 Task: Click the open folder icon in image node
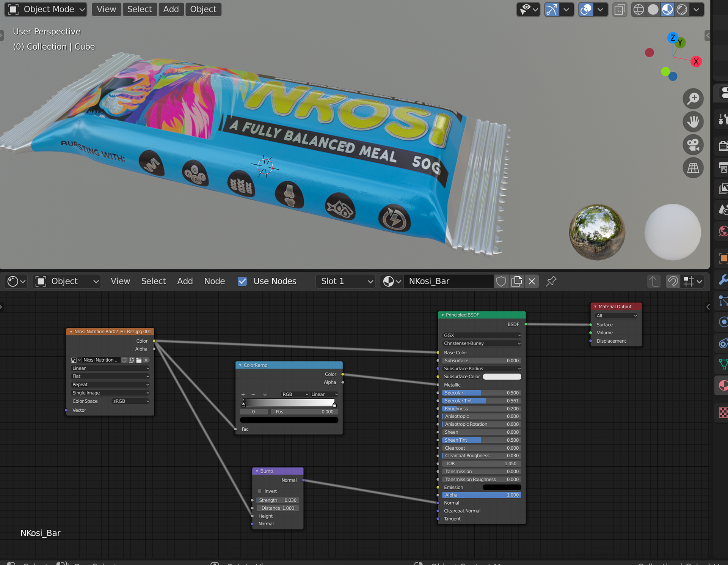pos(139,360)
